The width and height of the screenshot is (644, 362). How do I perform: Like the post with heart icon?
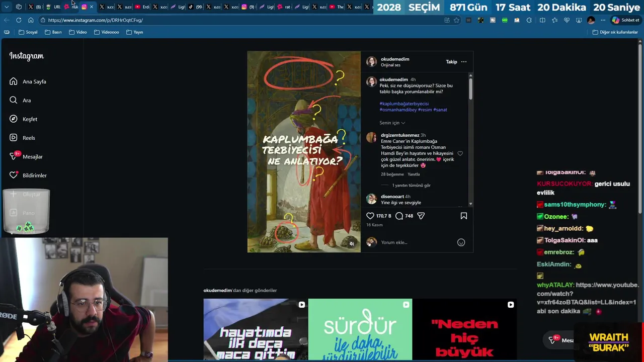[x=370, y=216]
